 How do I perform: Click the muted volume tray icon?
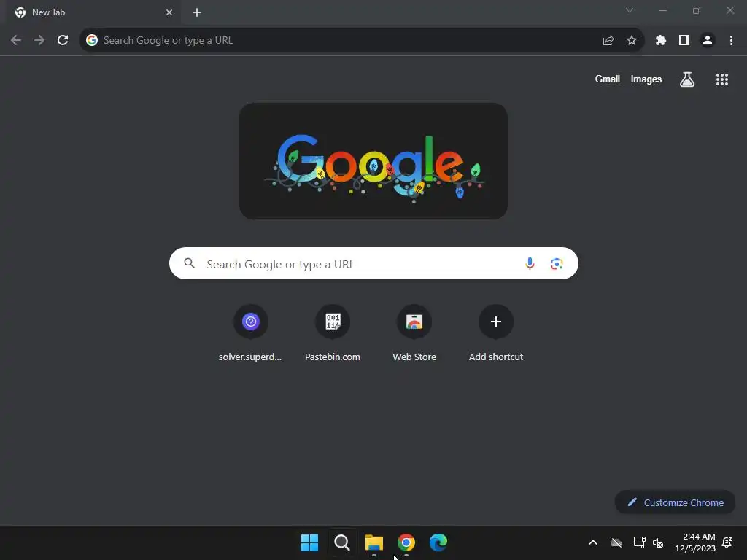(658, 542)
